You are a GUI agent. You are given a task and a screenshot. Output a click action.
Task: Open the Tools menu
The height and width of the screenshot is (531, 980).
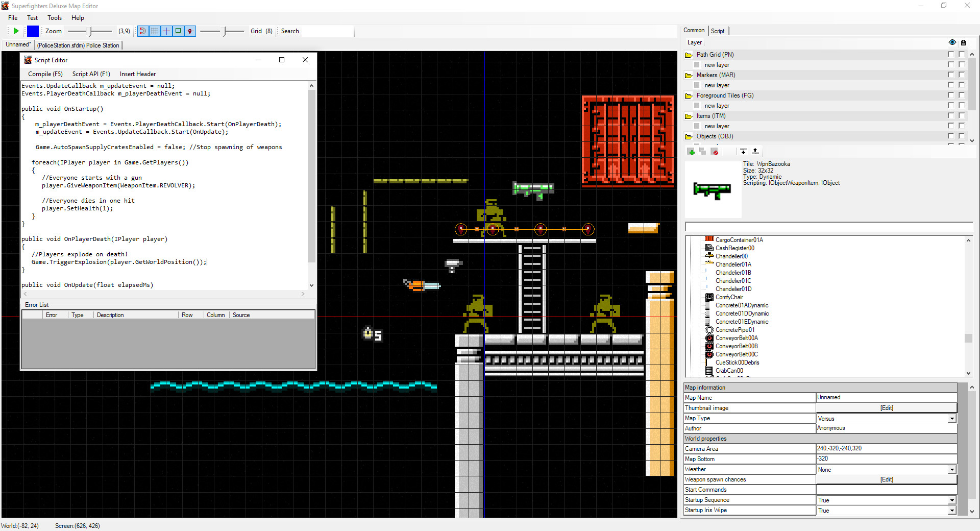[55, 17]
